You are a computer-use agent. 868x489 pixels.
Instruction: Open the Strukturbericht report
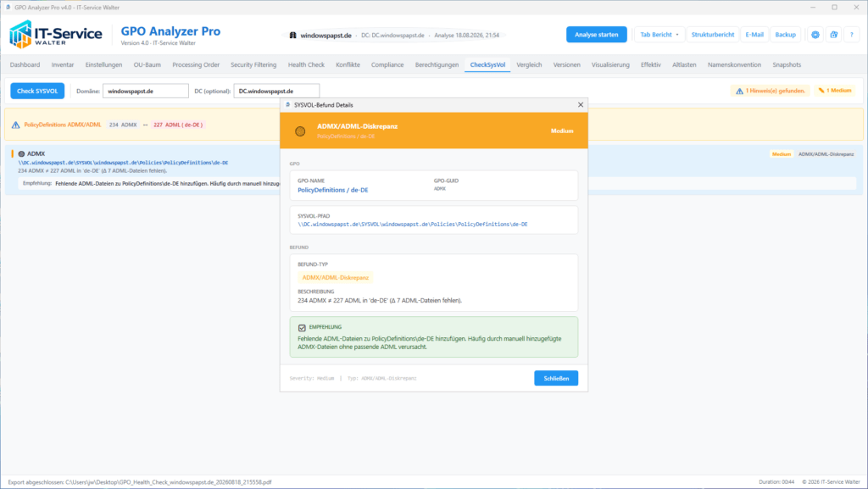712,34
